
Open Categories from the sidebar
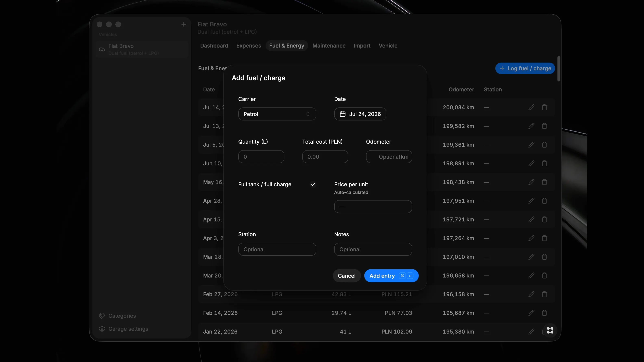(122, 316)
